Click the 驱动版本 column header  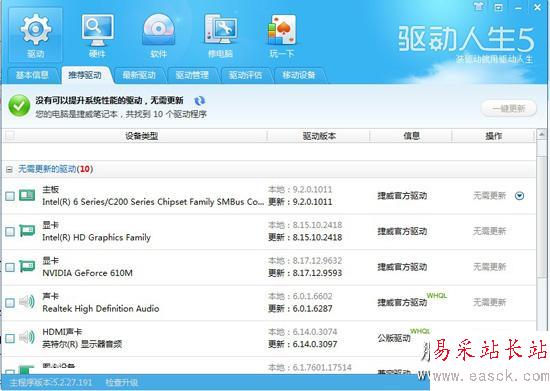tap(319, 136)
